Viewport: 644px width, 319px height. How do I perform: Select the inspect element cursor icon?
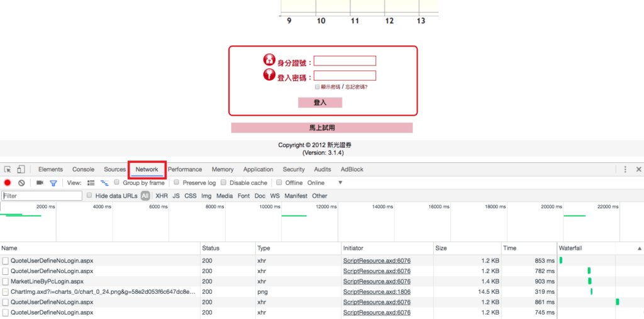pos(8,169)
